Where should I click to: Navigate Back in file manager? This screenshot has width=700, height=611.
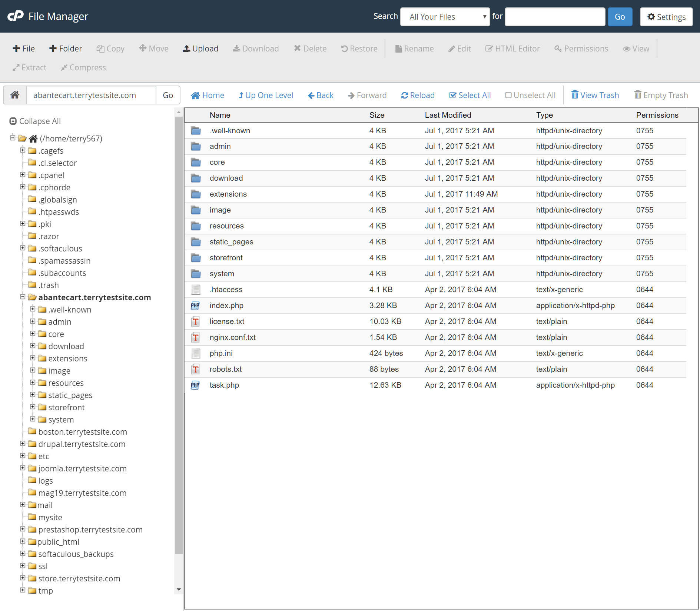click(321, 95)
